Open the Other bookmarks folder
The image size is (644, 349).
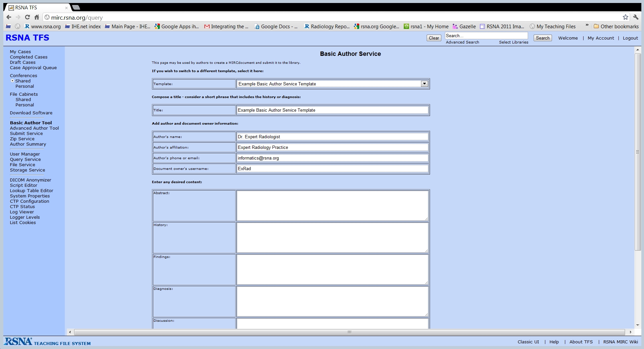coord(616,27)
